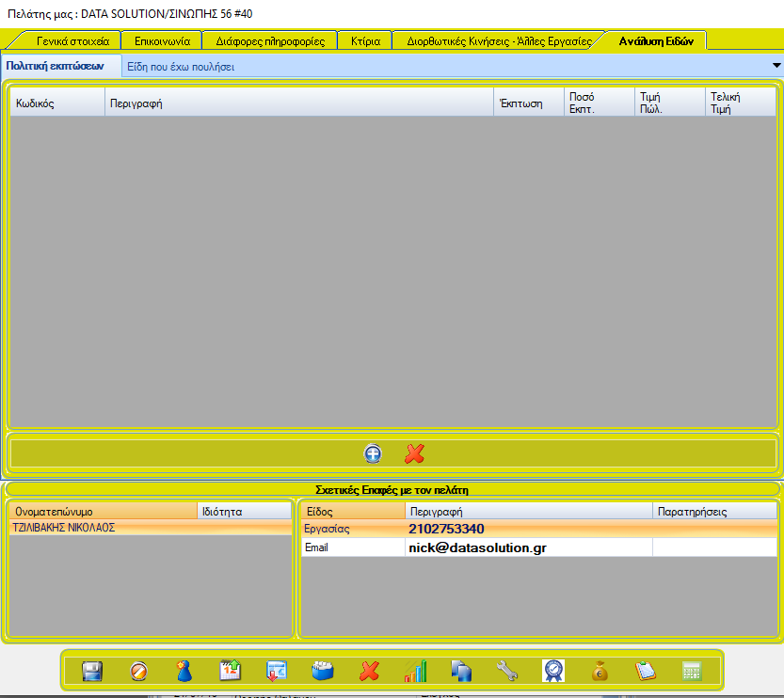Viewport: 784px width, 698px height.
Task: Click the save floppy disk icon
Action: click(92, 671)
